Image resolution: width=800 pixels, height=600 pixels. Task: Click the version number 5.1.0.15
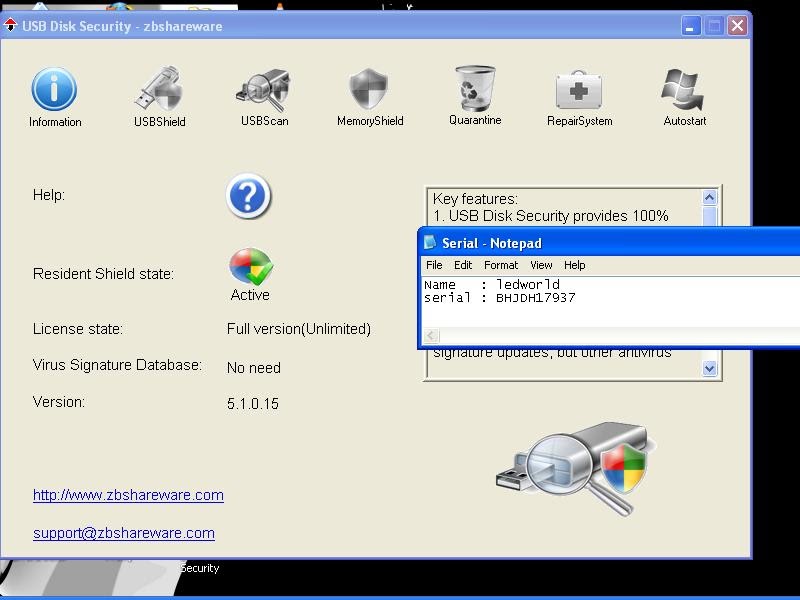(x=253, y=404)
